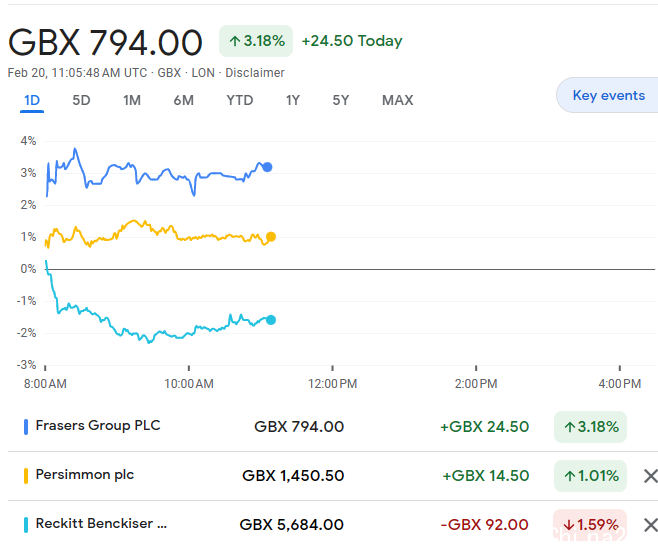Select the YTD time range tab

[x=240, y=100]
